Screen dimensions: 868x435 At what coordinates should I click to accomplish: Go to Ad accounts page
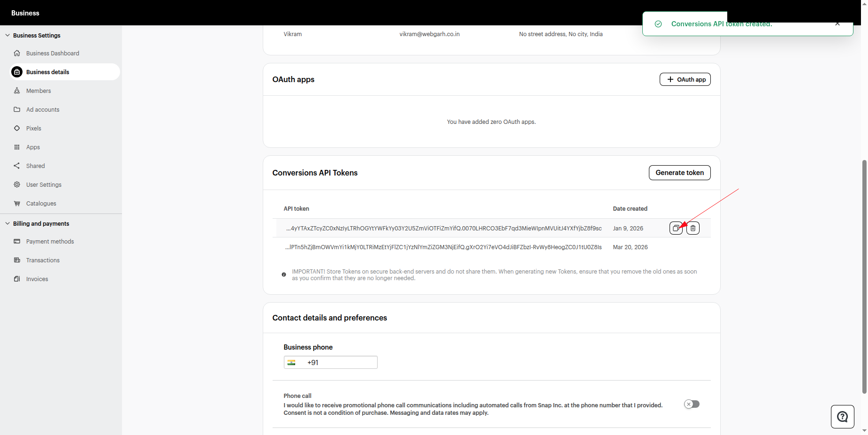(43, 109)
